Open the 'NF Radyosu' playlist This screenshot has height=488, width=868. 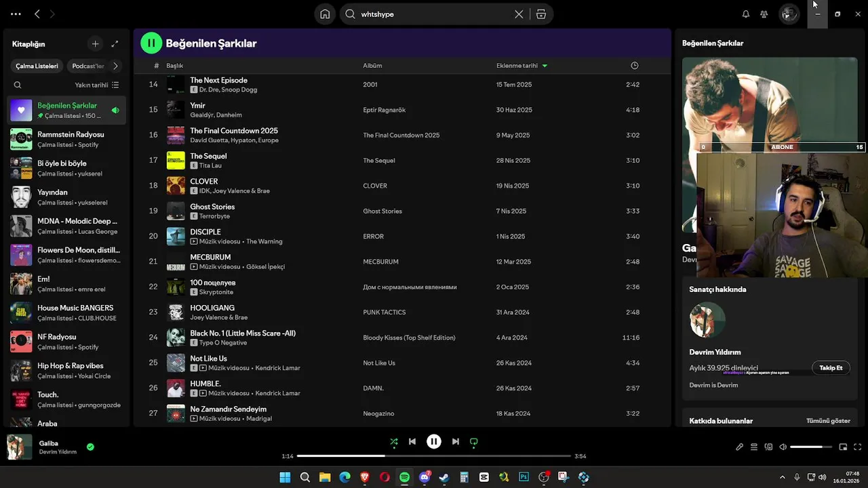point(67,342)
